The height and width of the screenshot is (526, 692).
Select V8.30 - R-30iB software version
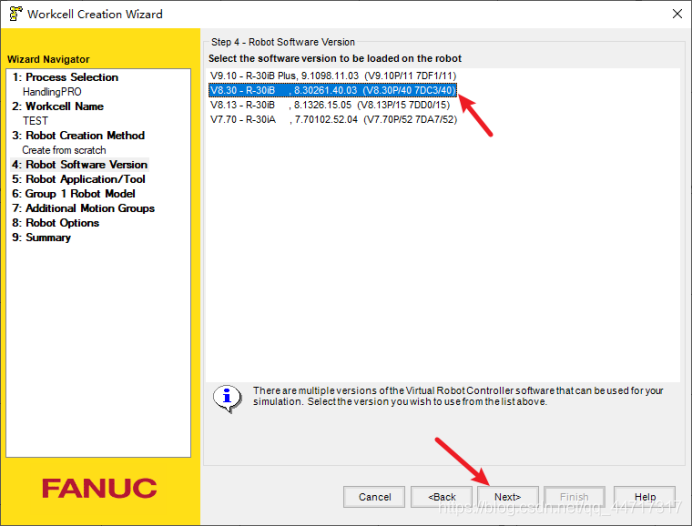click(332, 90)
